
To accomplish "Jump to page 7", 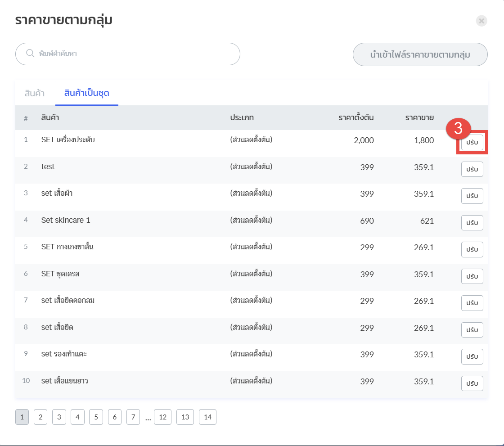I will tap(133, 417).
